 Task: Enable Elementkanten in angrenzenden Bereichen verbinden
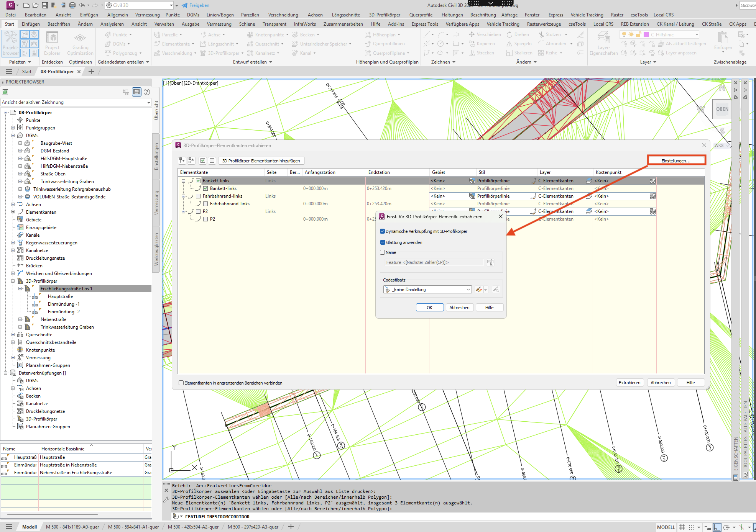click(x=181, y=383)
